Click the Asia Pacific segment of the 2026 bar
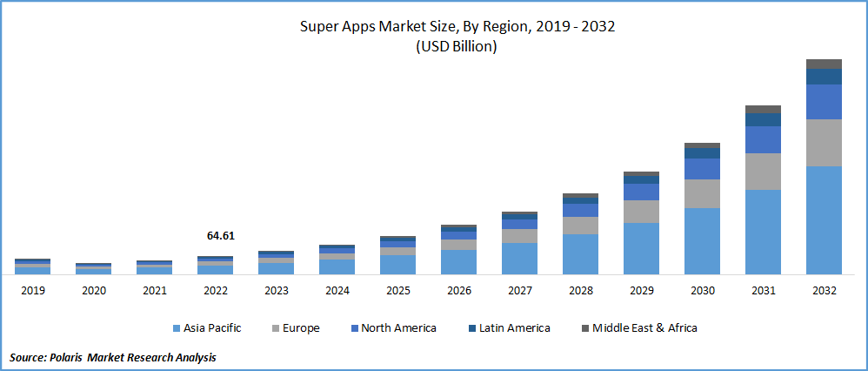868x371 pixels. [x=459, y=262]
